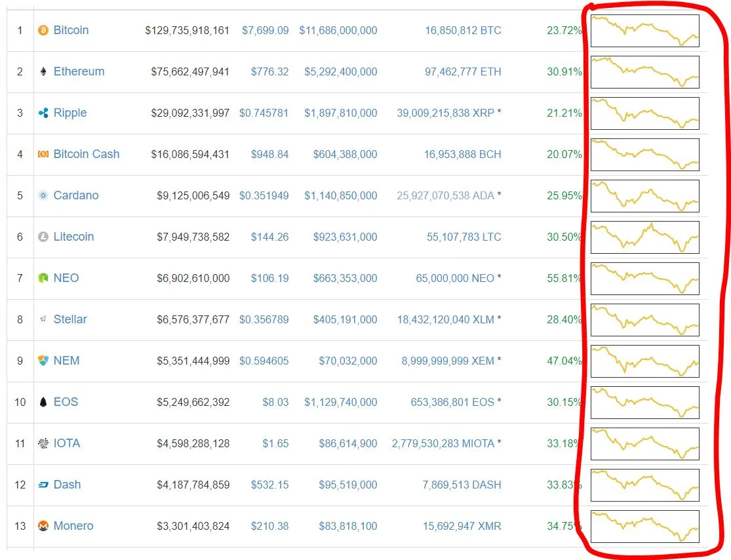
Task: Click Dash price $532.15
Action: 269,485
